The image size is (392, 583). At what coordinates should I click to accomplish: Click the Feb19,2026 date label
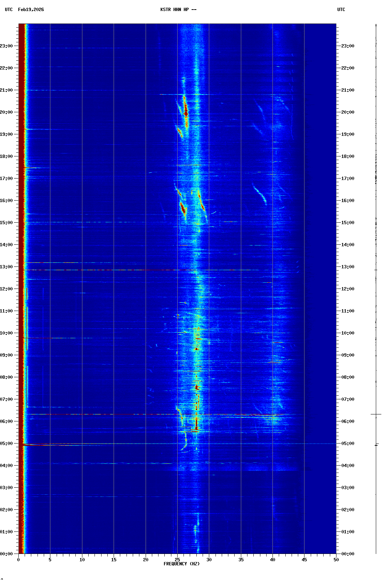[x=31, y=10]
